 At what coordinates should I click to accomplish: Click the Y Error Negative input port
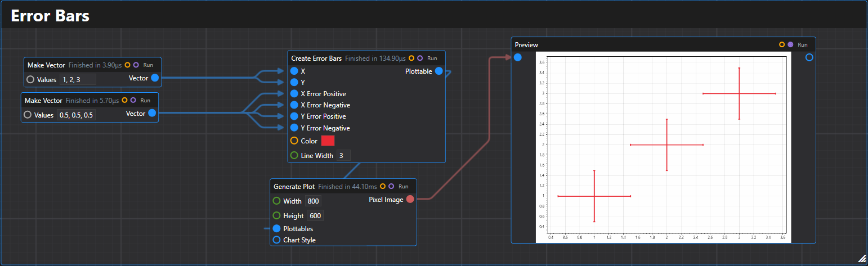294,128
